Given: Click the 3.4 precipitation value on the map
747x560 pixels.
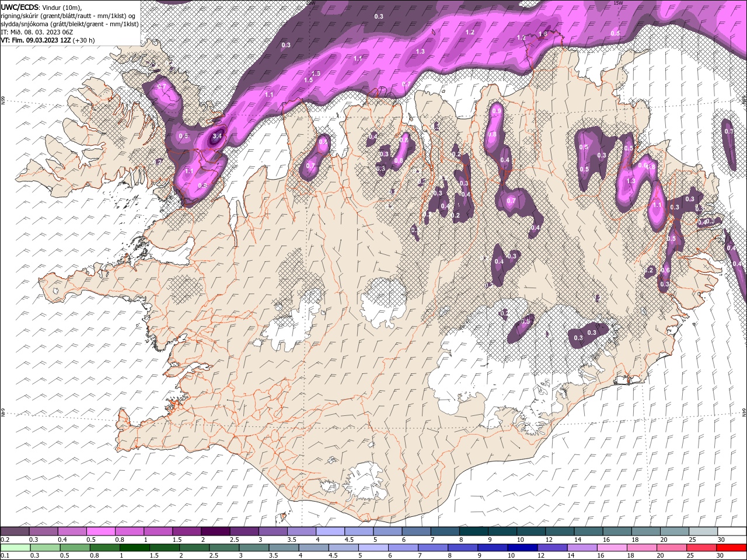Looking at the screenshot, I should [x=217, y=136].
